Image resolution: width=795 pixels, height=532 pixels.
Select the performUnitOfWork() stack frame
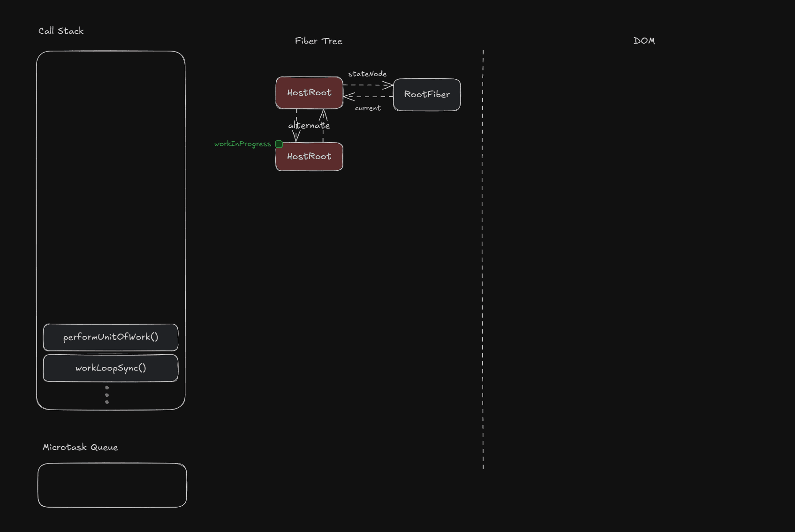pyautogui.click(x=111, y=337)
